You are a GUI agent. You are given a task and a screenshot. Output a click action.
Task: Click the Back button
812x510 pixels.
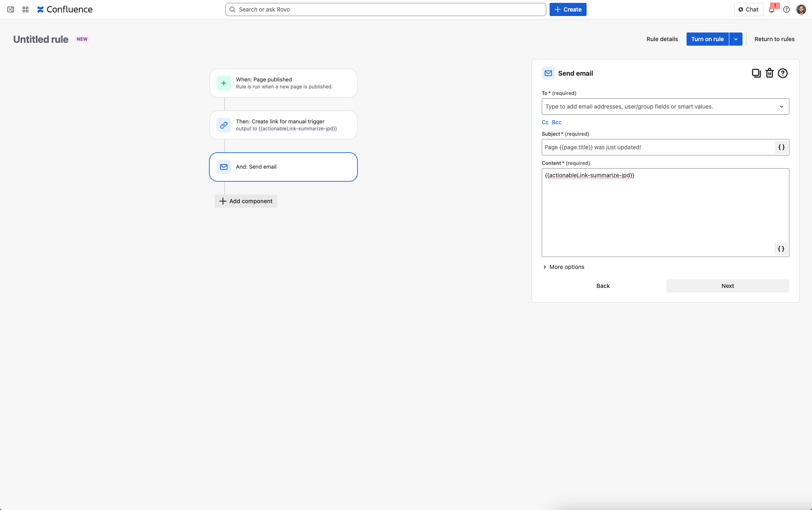[x=603, y=286]
